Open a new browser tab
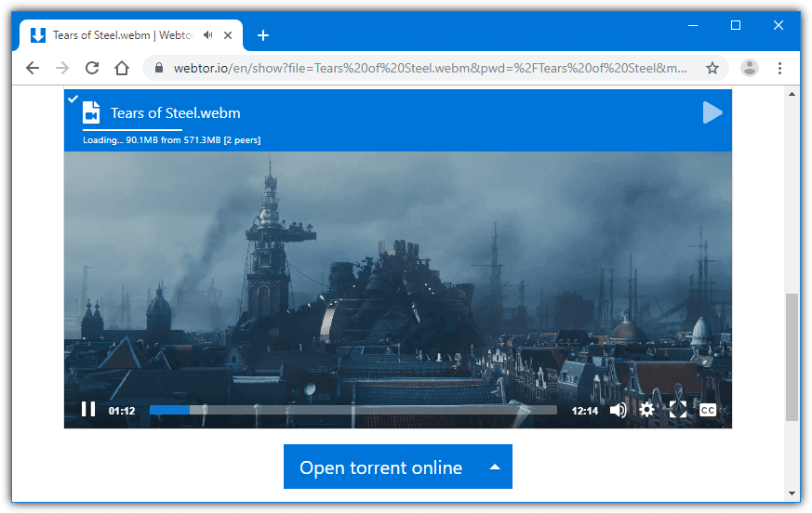The width and height of the screenshot is (812, 513). 263,35
